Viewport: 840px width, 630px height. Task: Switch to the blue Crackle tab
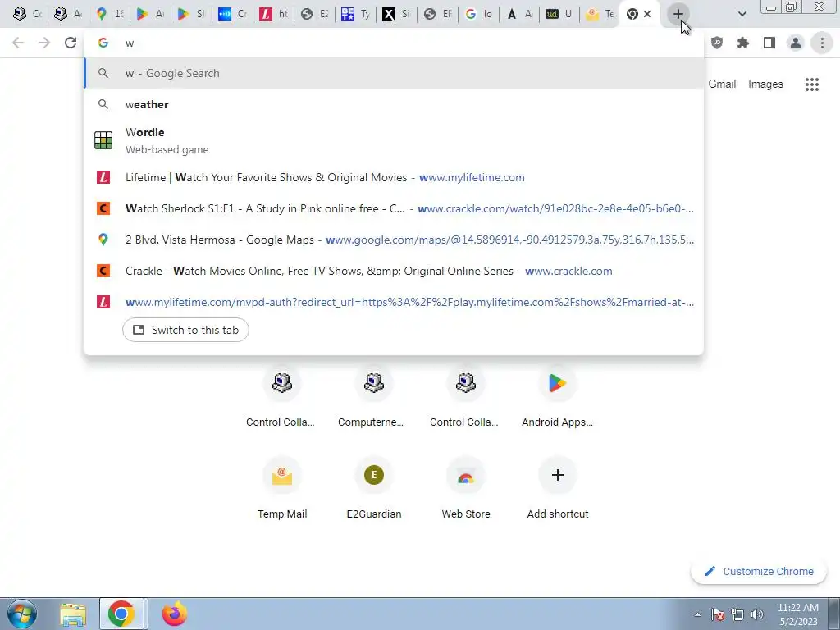[233, 14]
